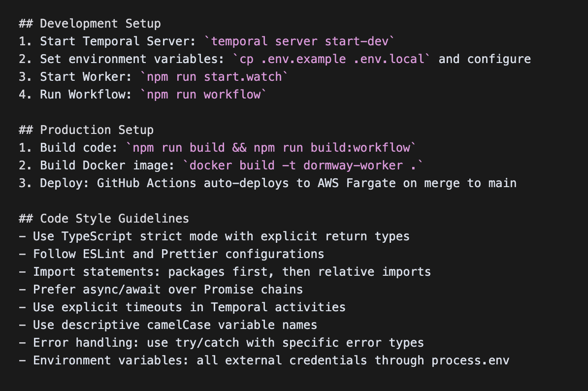Click the npm run start.watch command
588x391 pixels.
click(214, 77)
